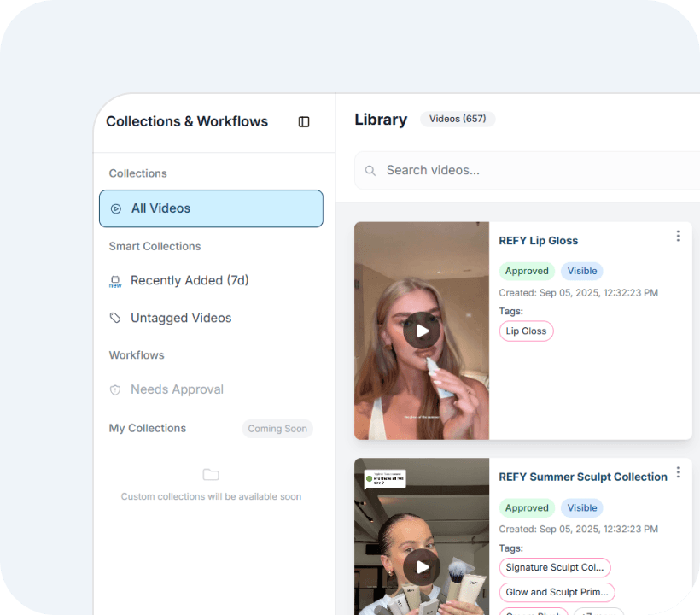The image size is (700, 615).
Task: Click Visible badge on REFY Lip Gloss
Action: point(581,271)
